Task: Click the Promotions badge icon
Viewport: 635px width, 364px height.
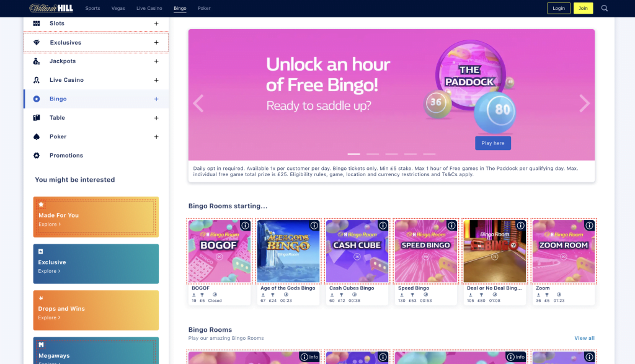Action: coord(37,156)
